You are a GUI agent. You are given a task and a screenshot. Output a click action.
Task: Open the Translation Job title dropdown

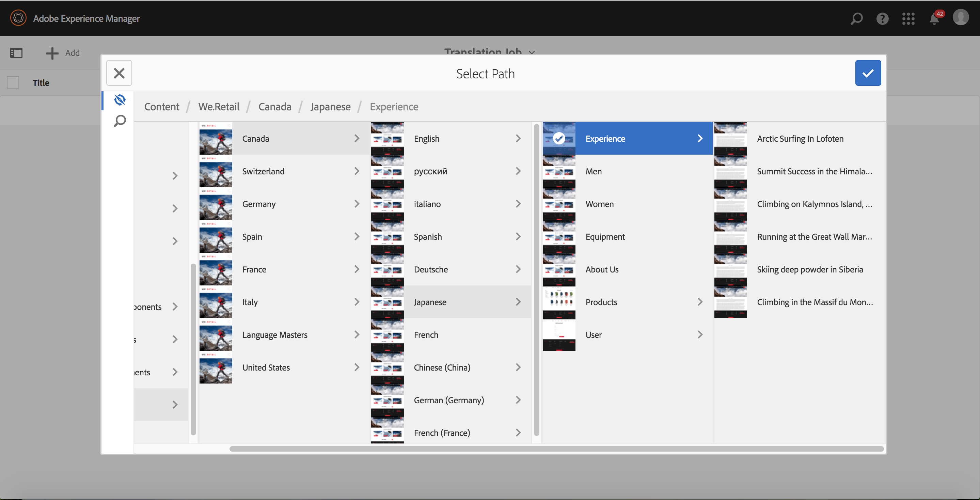click(489, 51)
